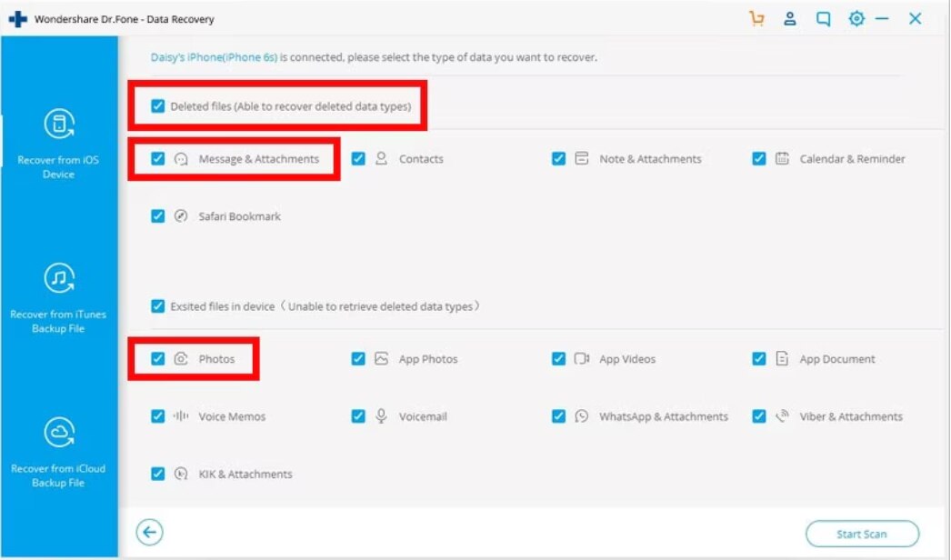Uncheck the KIK & Attachments checkbox

[157, 474]
